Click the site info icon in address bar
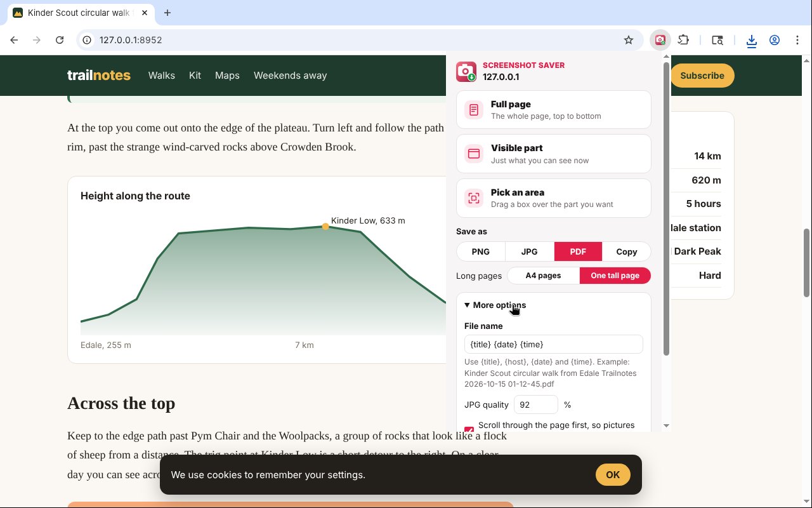812x508 pixels. [x=88, y=40]
